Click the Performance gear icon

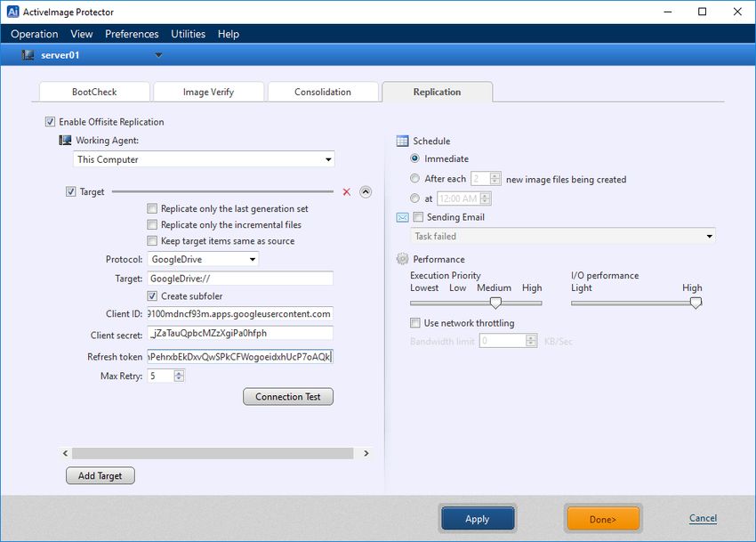(402, 259)
